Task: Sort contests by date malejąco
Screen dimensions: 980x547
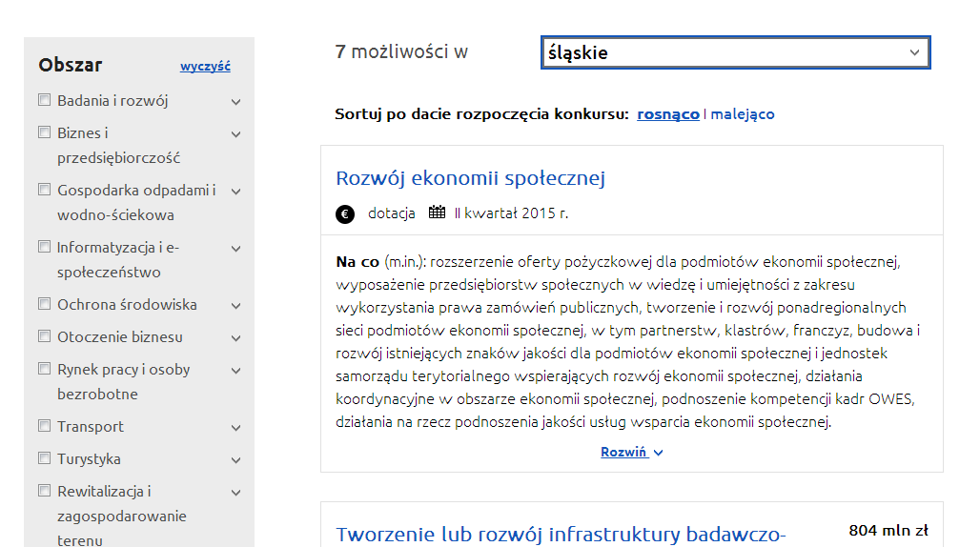Action: (x=743, y=114)
